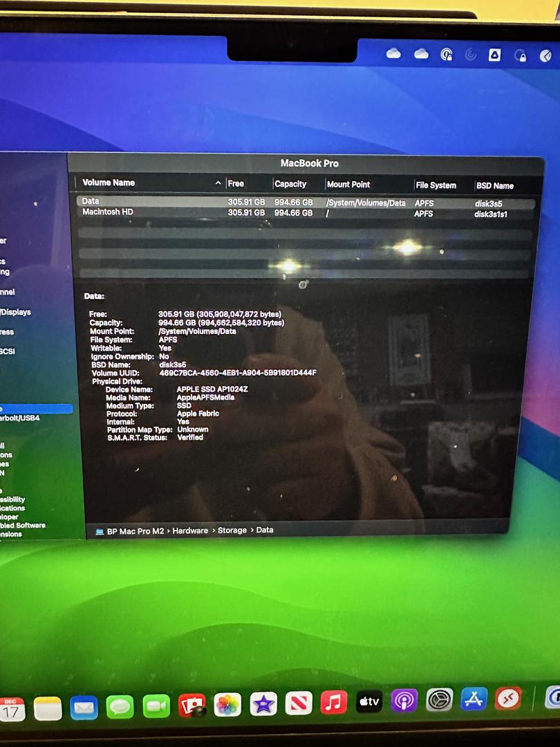The width and height of the screenshot is (560, 747).
Task: Open the 1Password locked menu bar icon
Action: coord(446,55)
